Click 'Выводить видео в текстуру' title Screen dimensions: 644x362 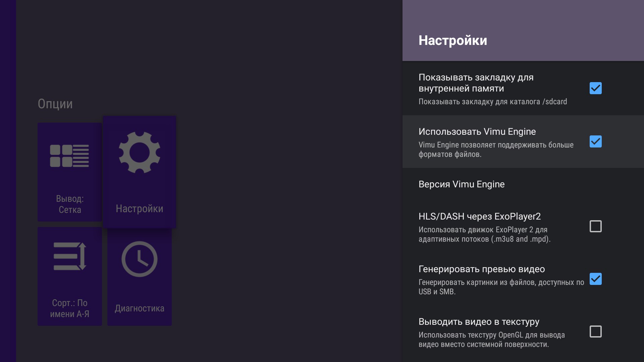coord(479,322)
